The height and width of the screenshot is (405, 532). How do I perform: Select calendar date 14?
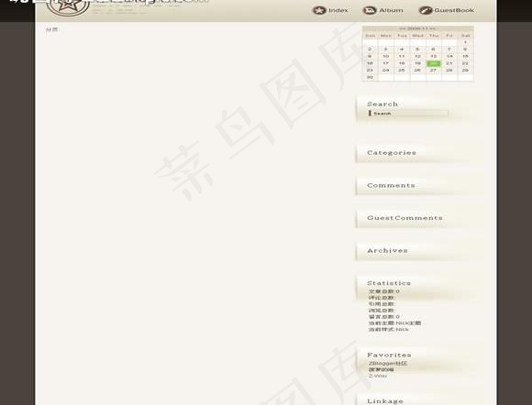[x=449, y=56]
